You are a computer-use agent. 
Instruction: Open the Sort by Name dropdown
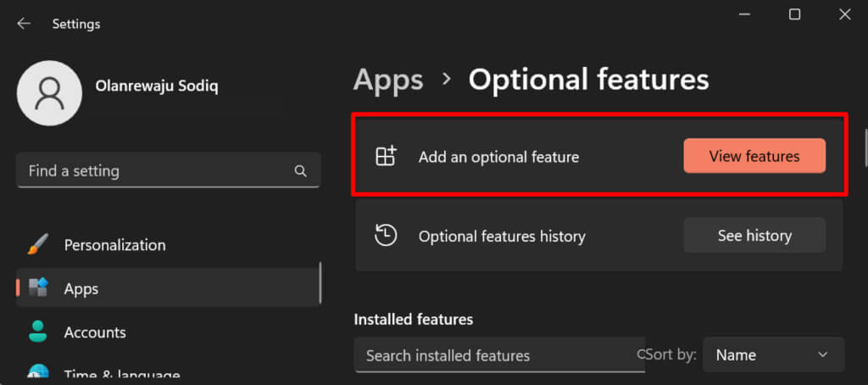[x=773, y=355]
